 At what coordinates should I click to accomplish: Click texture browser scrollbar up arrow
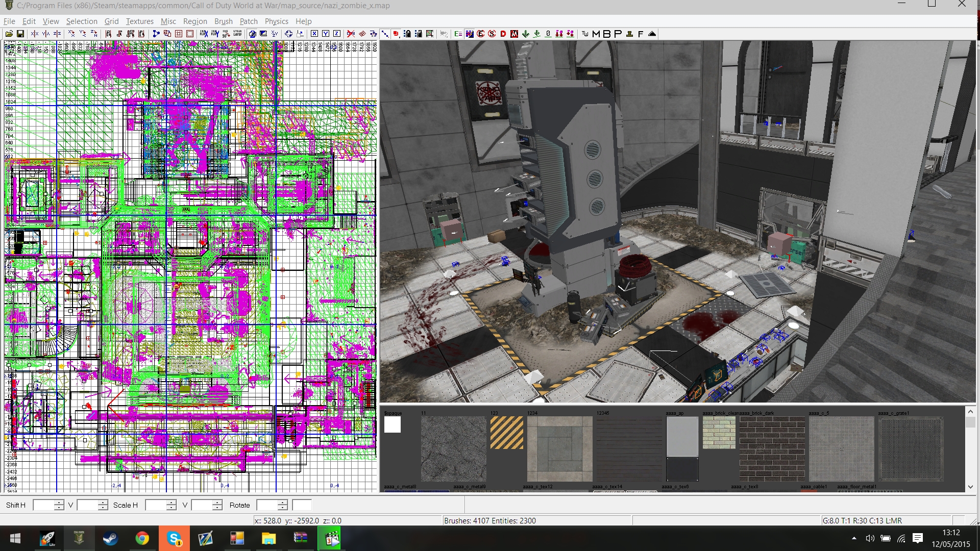(x=970, y=411)
